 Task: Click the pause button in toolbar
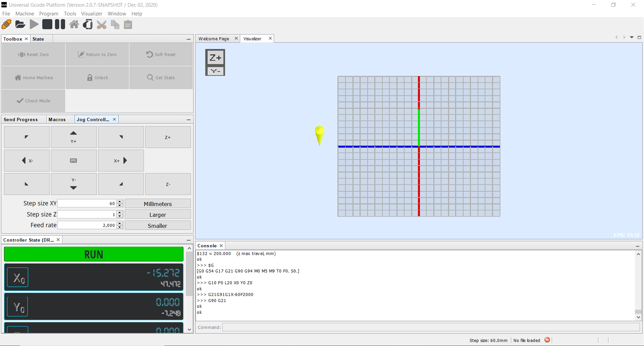60,24
